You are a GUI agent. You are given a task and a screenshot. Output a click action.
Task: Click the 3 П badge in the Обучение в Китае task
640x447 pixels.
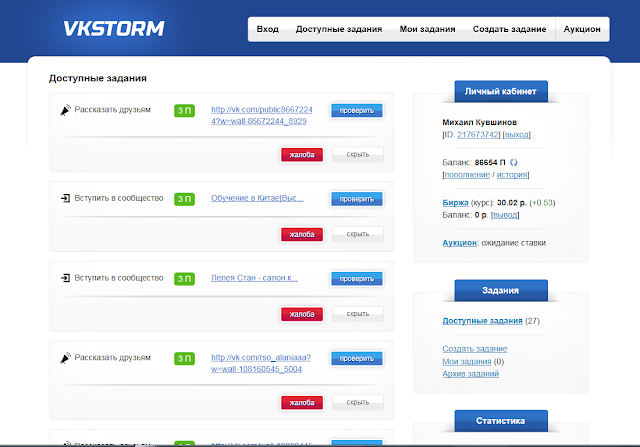point(184,199)
